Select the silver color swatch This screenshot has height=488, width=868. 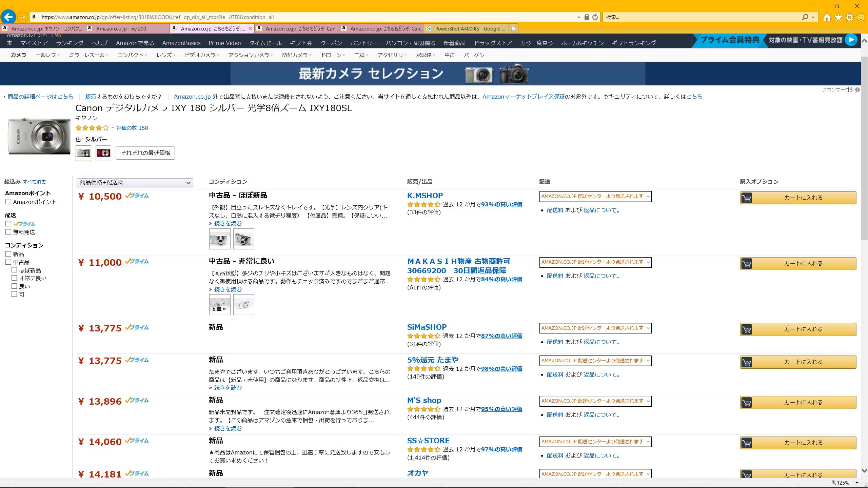(x=83, y=153)
